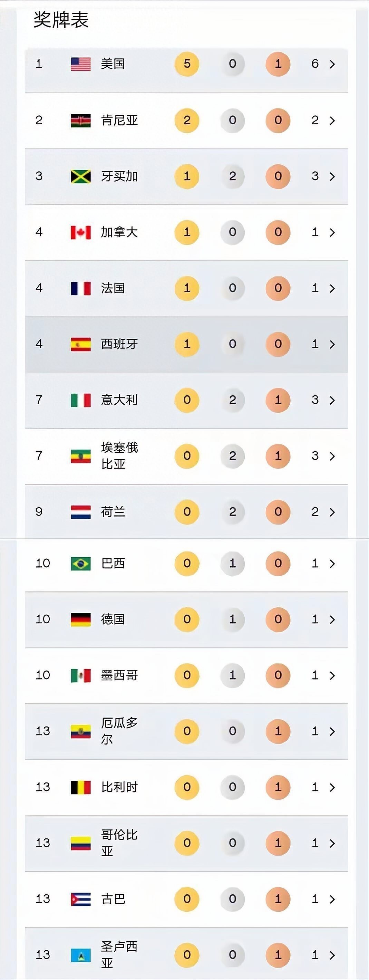Click the Jamaica flag icon
The width and height of the screenshot is (369, 980).
coord(81,176)
